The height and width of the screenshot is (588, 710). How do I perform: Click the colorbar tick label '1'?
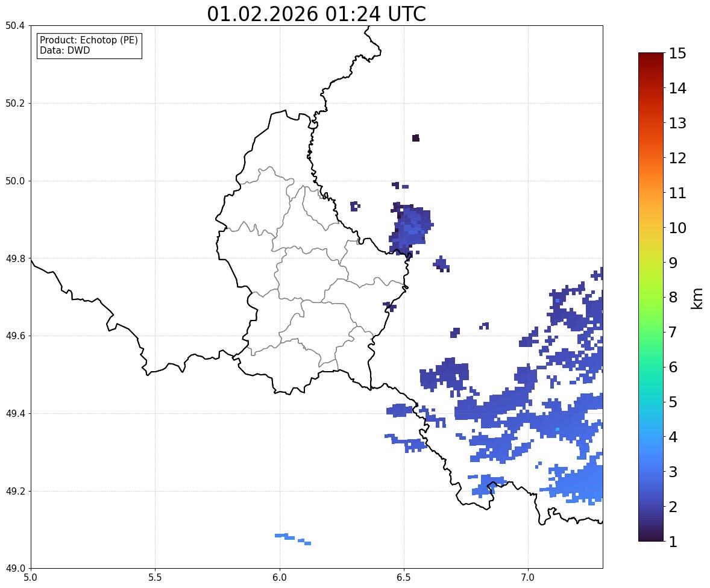(x=673, y=542)
